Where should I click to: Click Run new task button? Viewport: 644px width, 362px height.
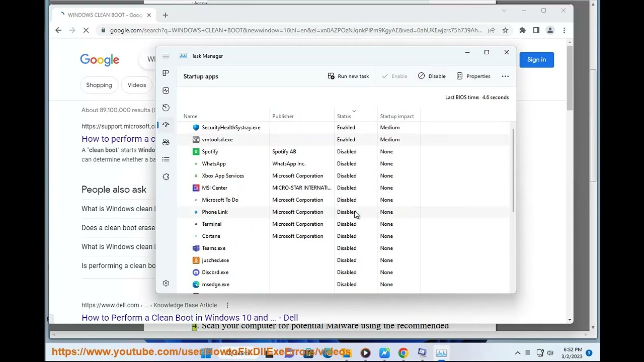348,76
